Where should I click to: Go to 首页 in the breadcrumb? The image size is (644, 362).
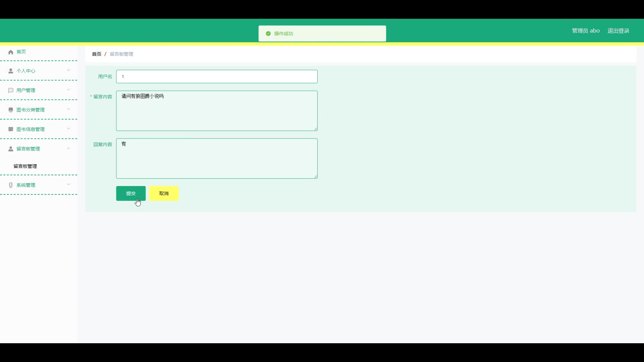pos(97,54)
